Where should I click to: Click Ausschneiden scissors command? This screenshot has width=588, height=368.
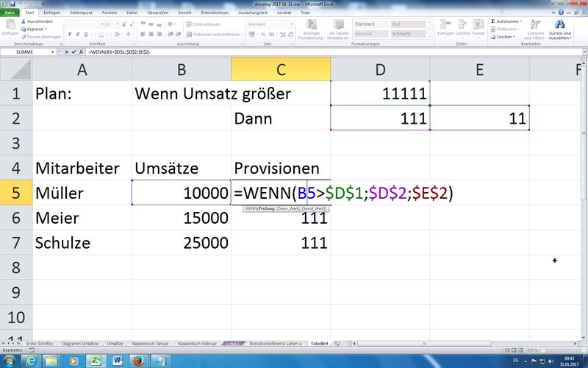(37, 21)
